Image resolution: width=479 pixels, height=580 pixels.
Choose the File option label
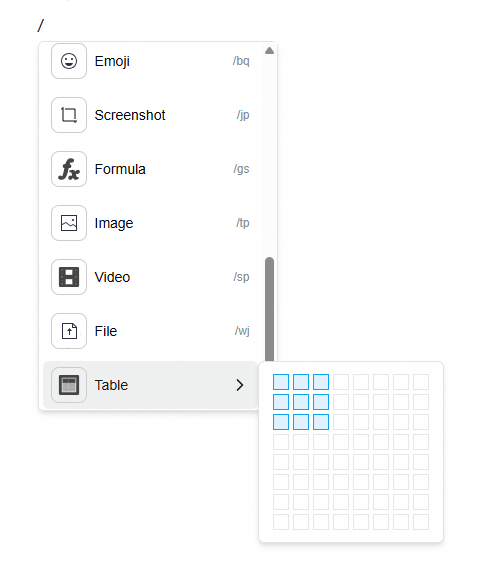(x=106, y=331)
